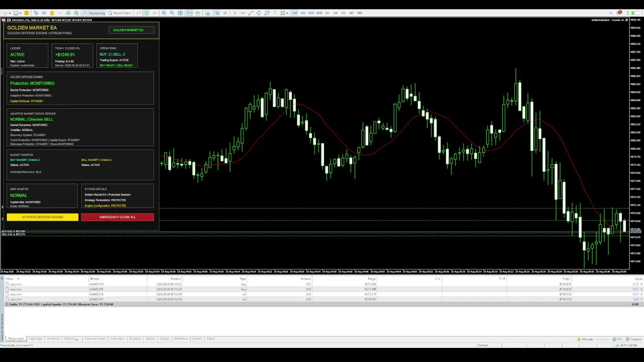This screenshot has width=644, height=362.
Task: Open the chart type dropdown at toolbar start
Action: click(x=7, y=13)
